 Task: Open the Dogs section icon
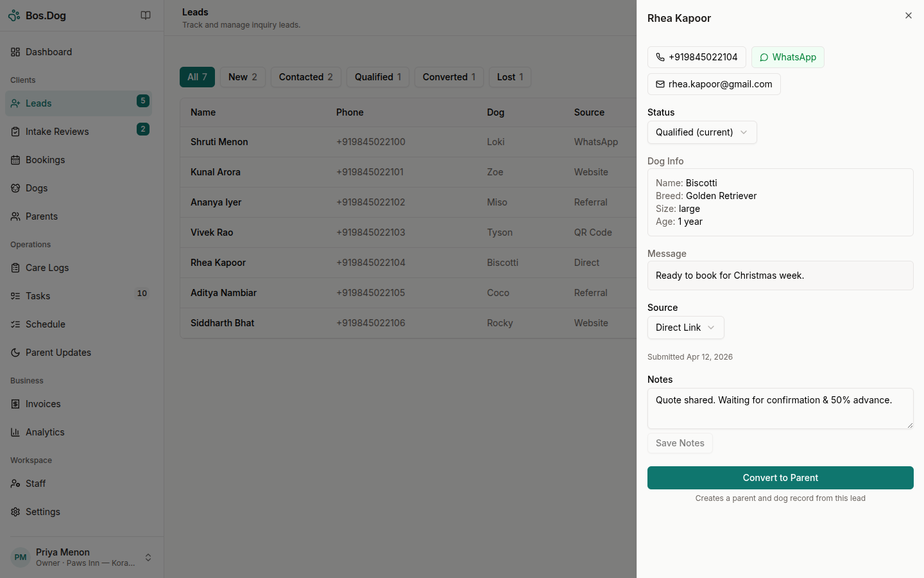(x=15, y=188)
